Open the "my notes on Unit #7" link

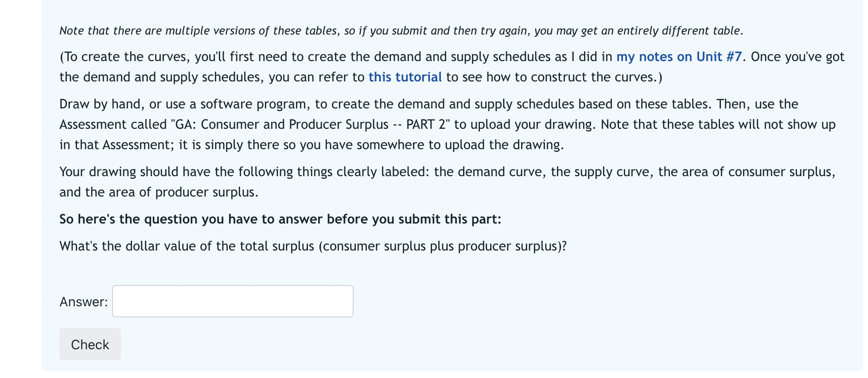pyautogui.click(x=678, y=57)
